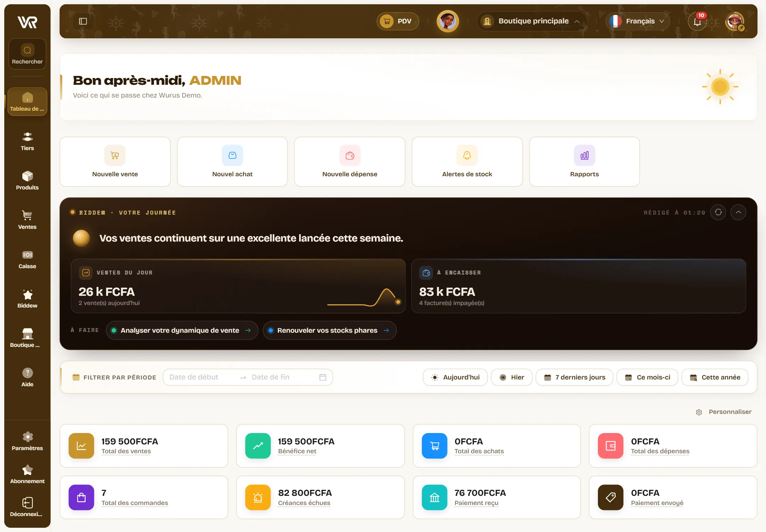Filter by Cette année

tap(715, 377)
